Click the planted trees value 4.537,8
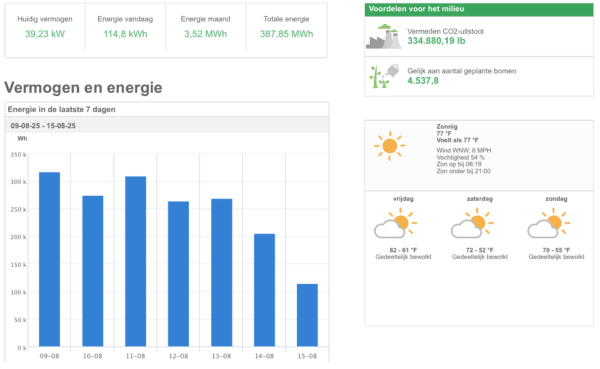Viewport: 600px width, 369px height. point(423,81)
